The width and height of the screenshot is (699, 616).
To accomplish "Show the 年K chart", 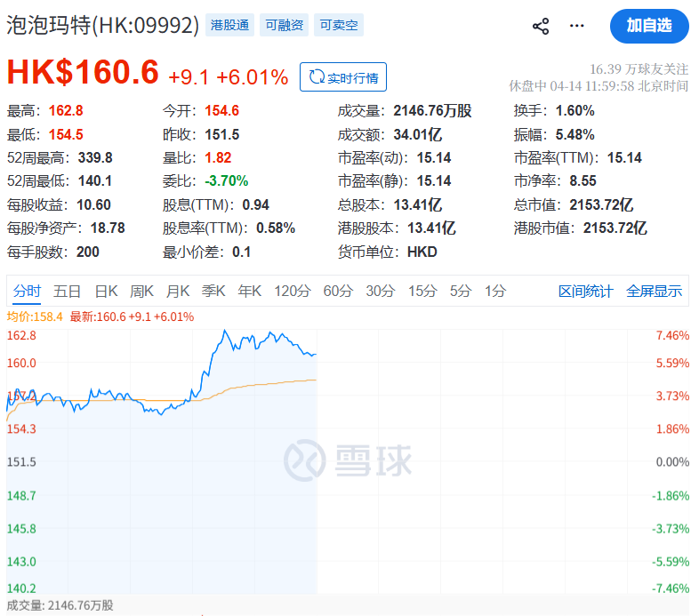I will pyautogui.click(x=249, y=291).
